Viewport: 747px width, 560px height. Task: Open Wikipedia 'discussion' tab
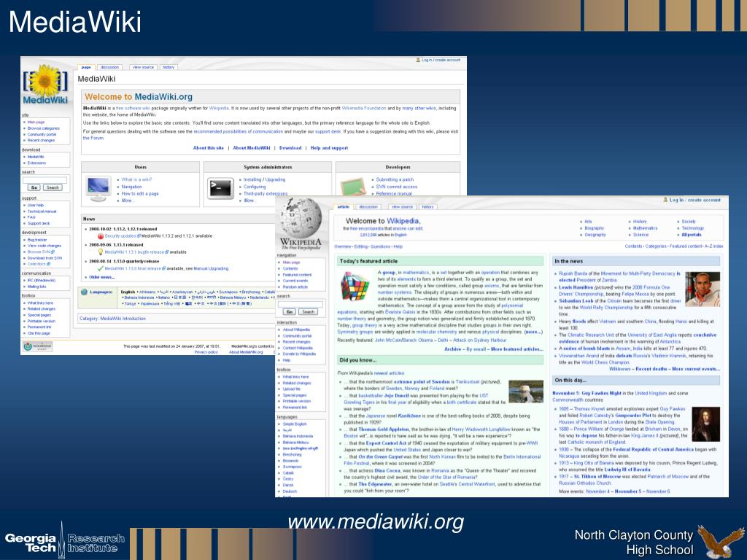[368, 206]
